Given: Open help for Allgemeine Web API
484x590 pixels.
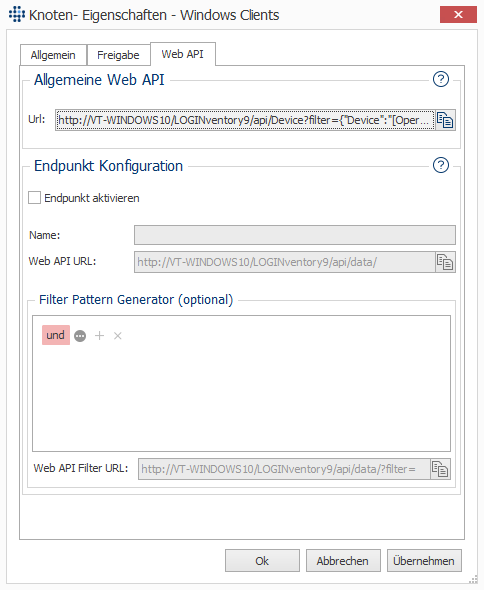Looking at the screenshot, I should click(x=441, y=79).
